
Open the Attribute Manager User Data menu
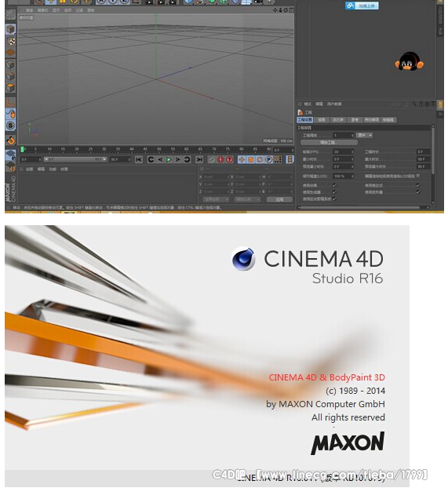point(334,104)
